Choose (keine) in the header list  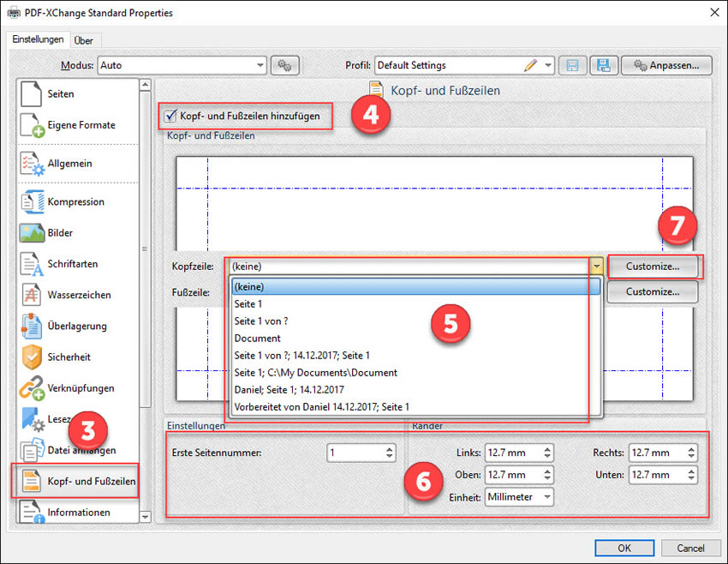click(416, 286)
